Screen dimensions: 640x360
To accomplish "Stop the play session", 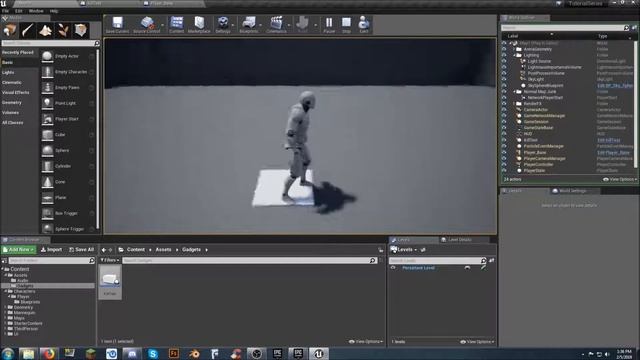I will tap(346, 24).
